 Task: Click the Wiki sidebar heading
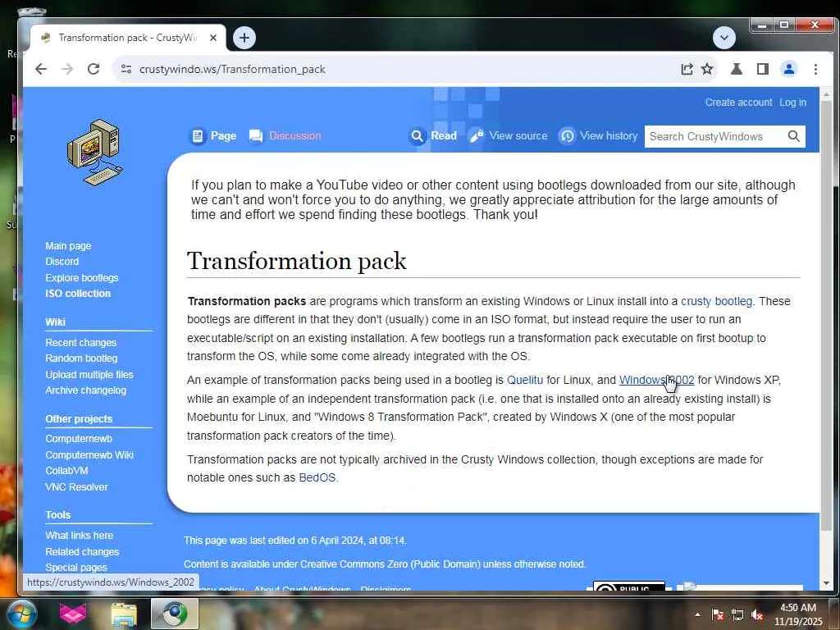pos(55,322)
